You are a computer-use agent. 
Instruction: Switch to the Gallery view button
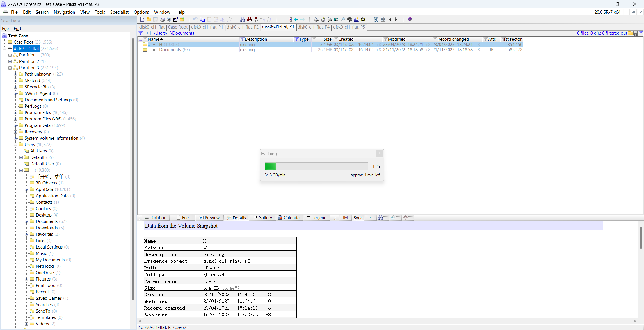[262, 218]
